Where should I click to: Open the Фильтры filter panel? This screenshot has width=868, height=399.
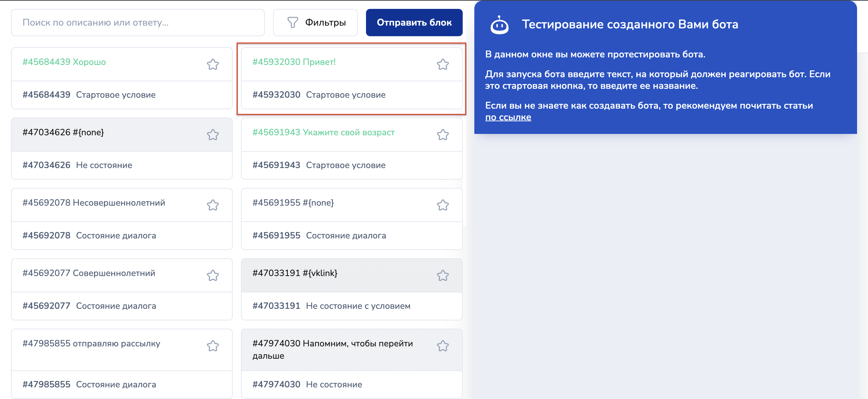click(315, 23)
